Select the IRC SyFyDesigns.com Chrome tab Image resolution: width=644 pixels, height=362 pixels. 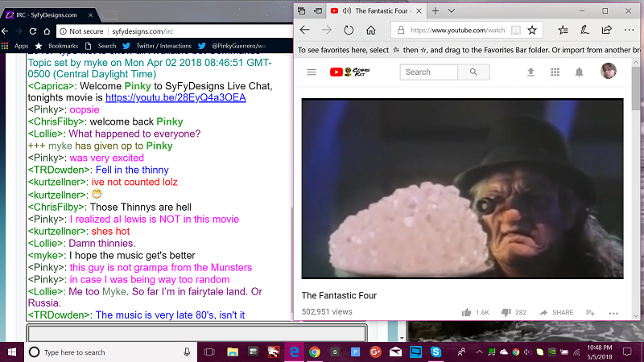click(48, 15)
